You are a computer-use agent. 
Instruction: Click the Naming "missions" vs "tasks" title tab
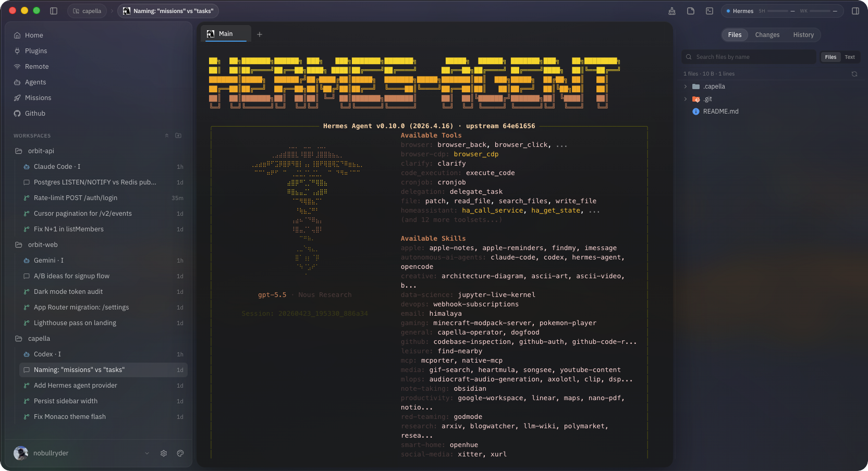(x=168, y=11)
